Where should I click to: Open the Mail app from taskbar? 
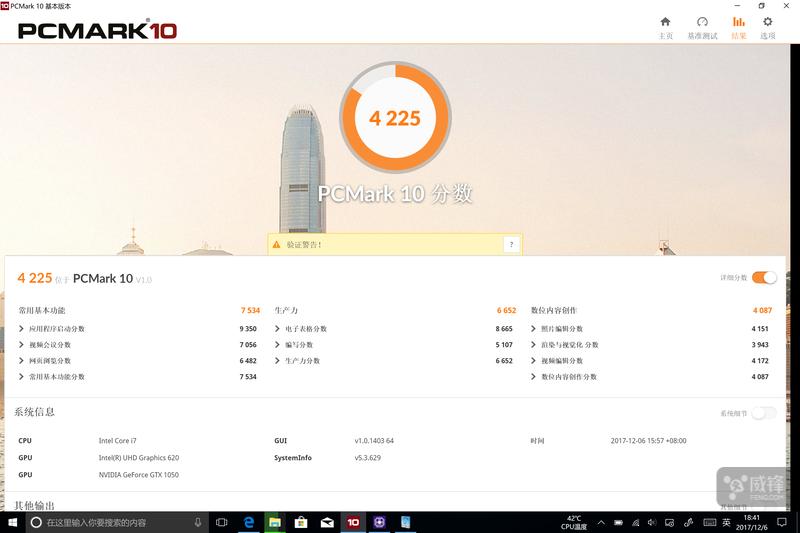coord(327,522)
